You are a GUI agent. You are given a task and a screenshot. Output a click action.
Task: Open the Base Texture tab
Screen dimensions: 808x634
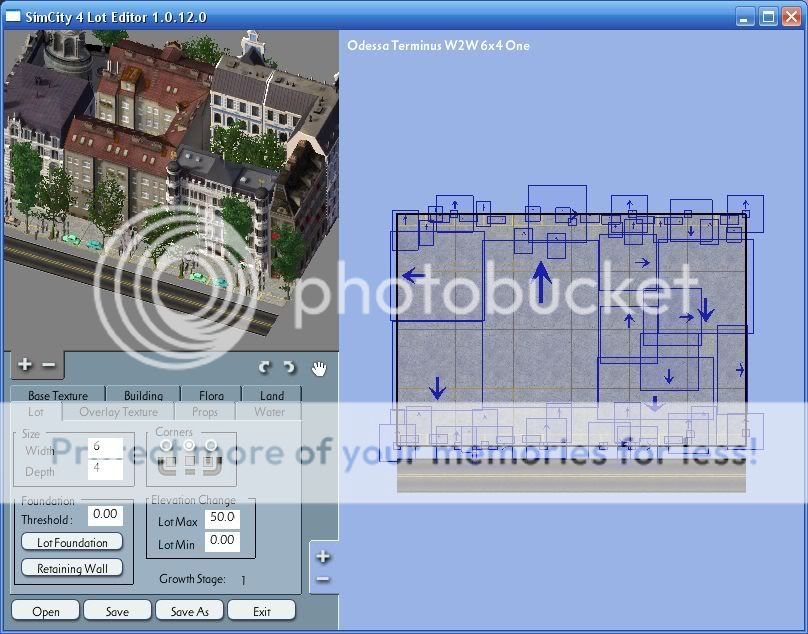[x=58, y=395]
